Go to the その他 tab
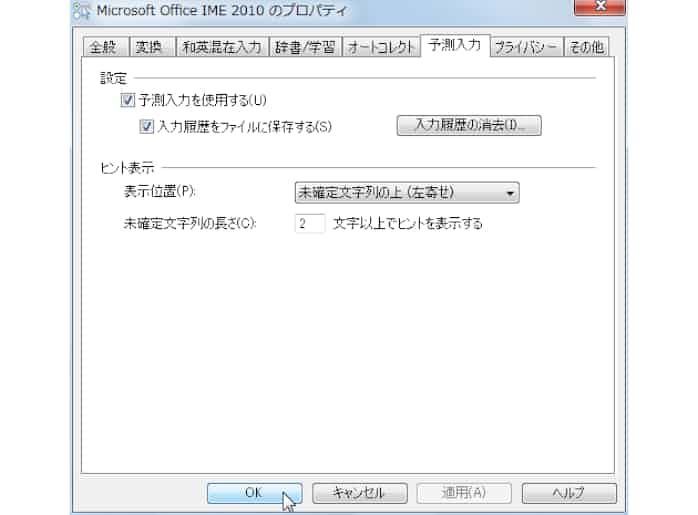 tap(586, 47)
